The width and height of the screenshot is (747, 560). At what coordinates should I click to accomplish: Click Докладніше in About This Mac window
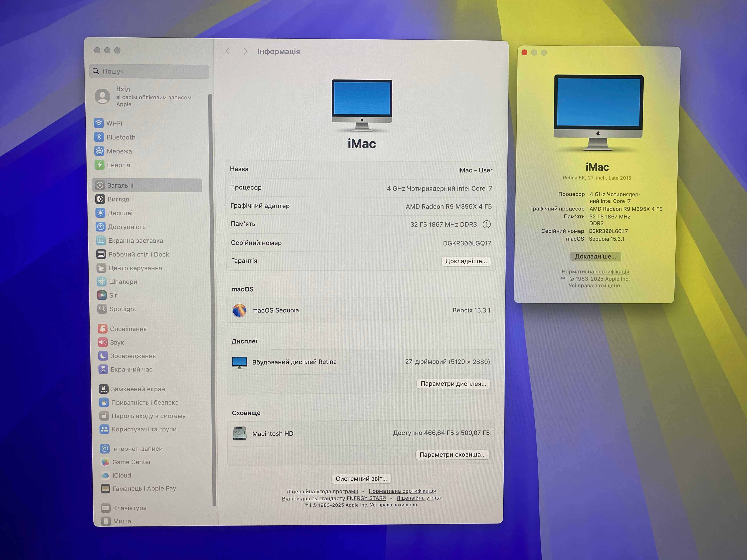pos(595,256)
